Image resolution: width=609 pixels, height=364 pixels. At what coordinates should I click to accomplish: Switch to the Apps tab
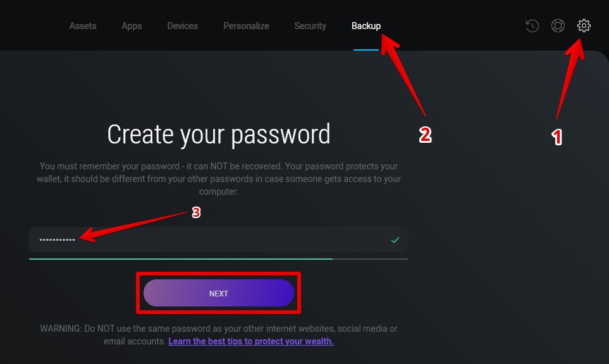coord(132,26)
